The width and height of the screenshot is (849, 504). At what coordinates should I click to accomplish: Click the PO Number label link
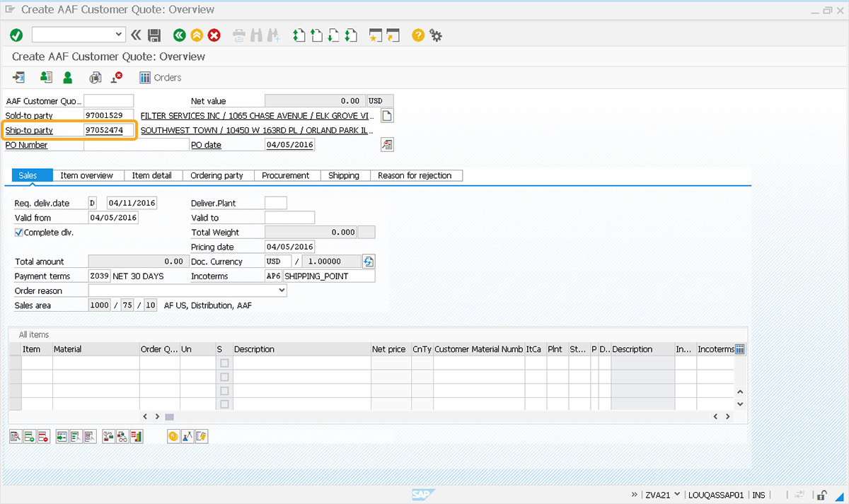(27, 145)
